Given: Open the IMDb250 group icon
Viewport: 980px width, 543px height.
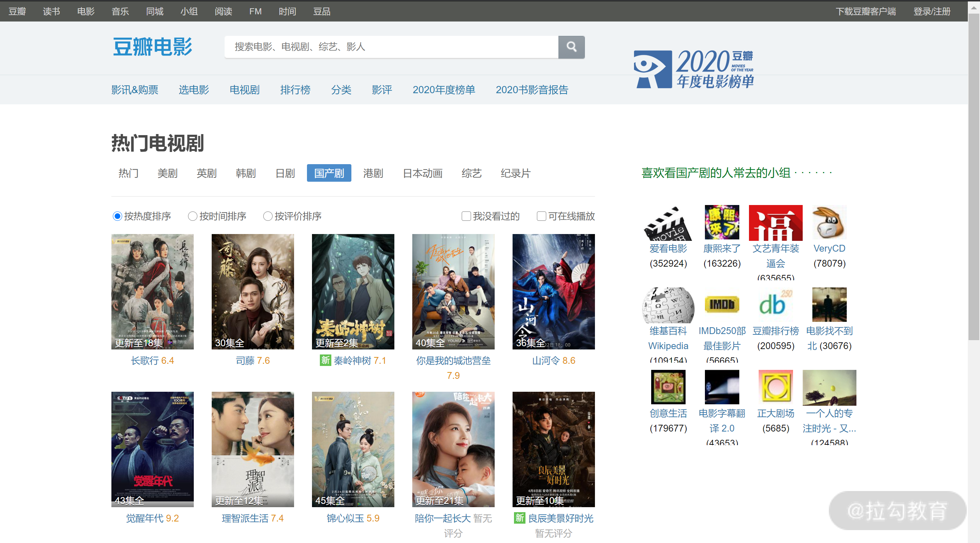Looking at the screenshot, I should (722, 305).
